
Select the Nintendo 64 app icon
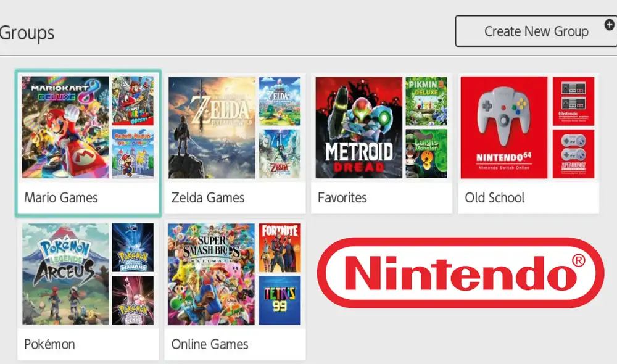[x=504, y=128]
